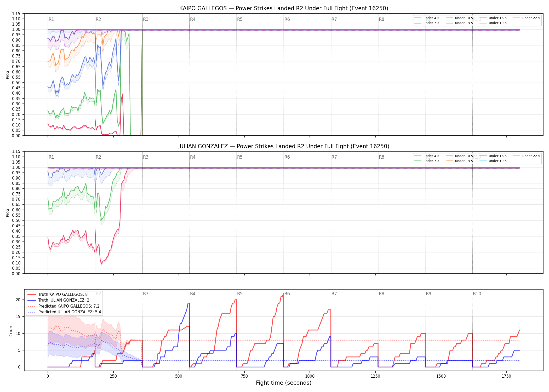
Task: Select 'Predicted JULIAN GONZALEZ: 5.4' legend entry
Action: click(64, 312)
